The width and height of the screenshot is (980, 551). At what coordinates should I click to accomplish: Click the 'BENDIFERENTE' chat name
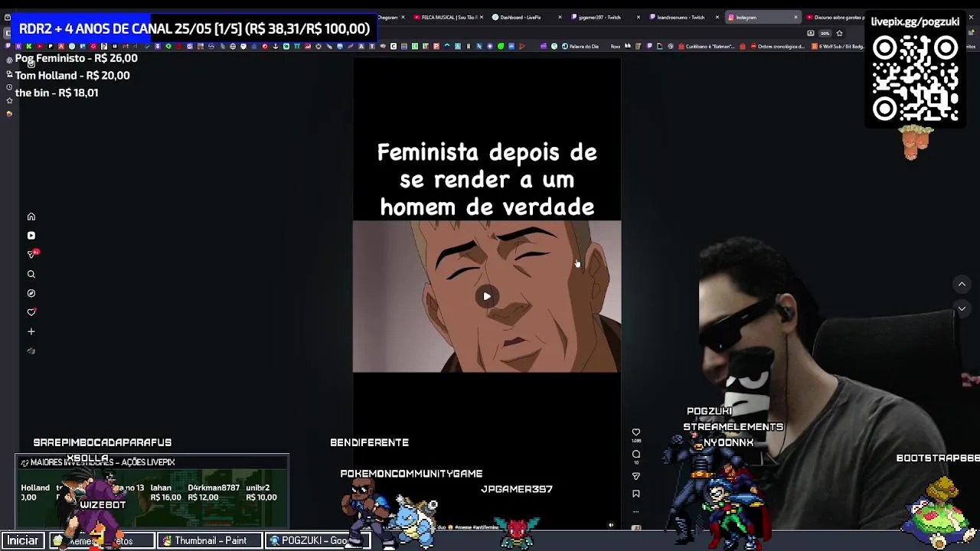(x=369, y=442)
